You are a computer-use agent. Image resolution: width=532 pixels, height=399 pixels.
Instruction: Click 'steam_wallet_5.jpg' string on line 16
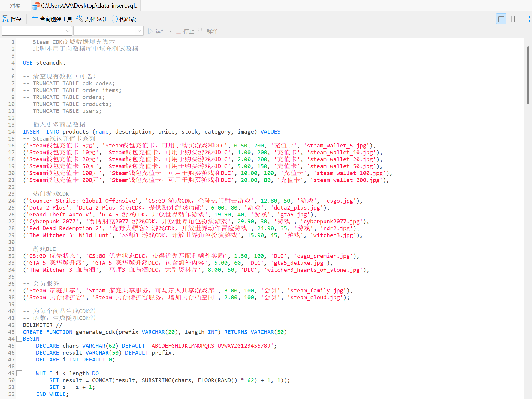click(x=336, y=146)
